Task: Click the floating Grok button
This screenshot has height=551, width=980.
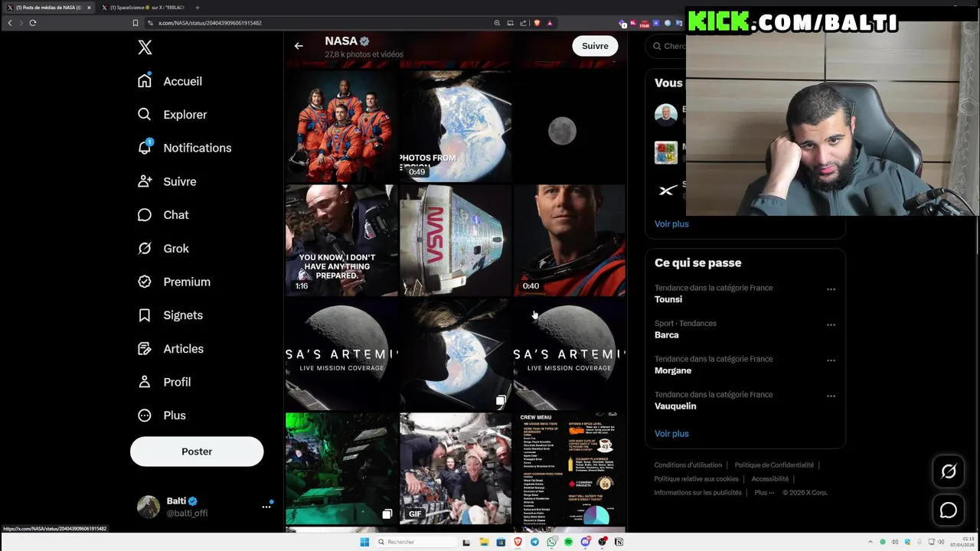Action: tap(949, 471)
